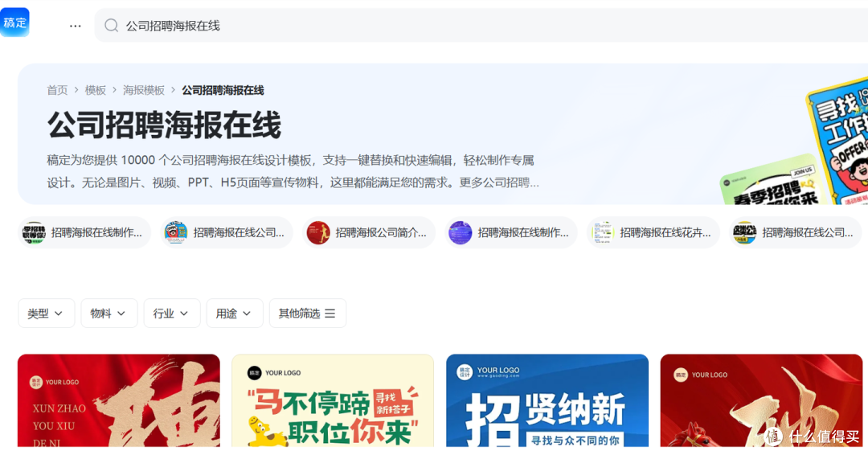Expand the 用途 filter dropdown
This screenshot has width=868, height=455.
click(234, 314)
